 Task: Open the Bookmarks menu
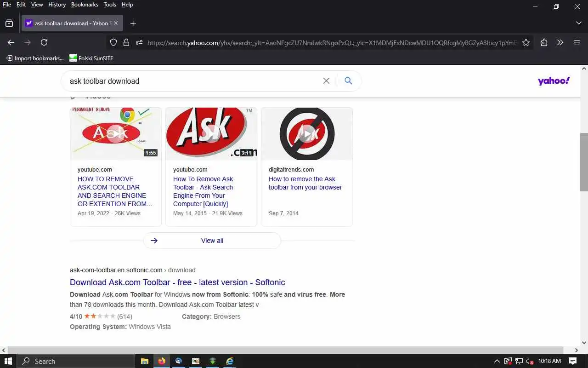pos(85,5)
